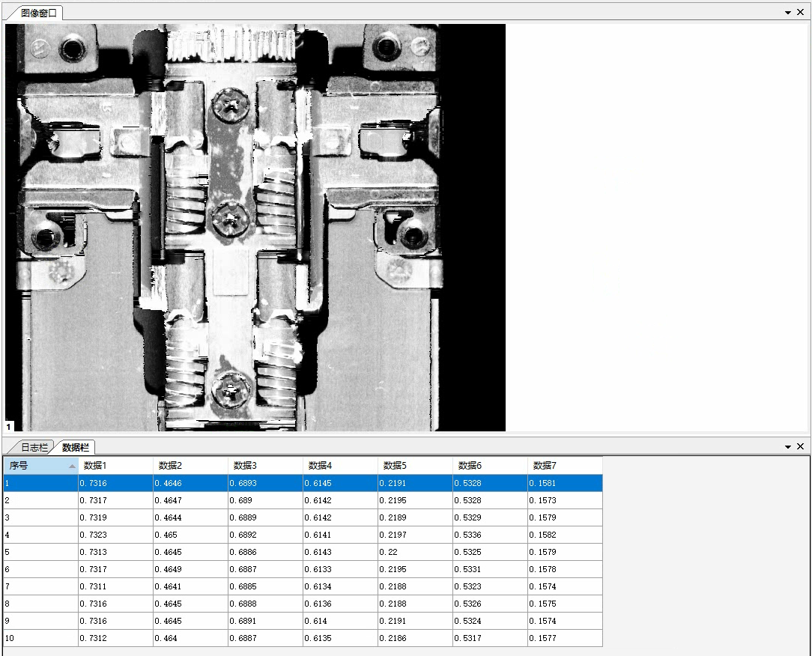The width and height of the screenshot is (812, 656).
Task: Click the 数据5 column header
Action: (x=415, y=466)
